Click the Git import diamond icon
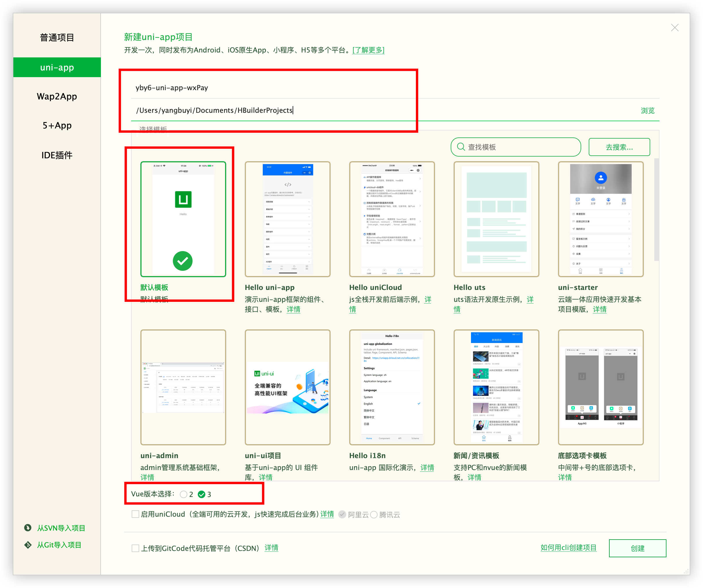The height and width of the screenshot is (588, 703). (28, 545)
